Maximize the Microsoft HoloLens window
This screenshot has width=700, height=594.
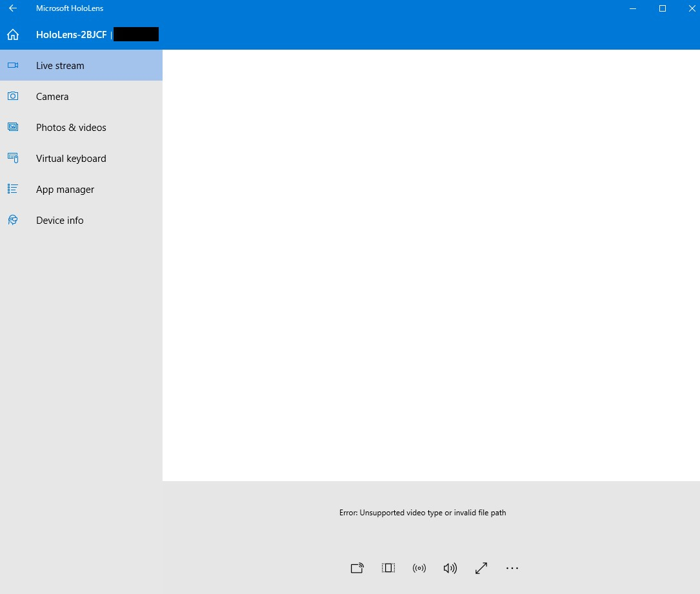coord(663,8)
